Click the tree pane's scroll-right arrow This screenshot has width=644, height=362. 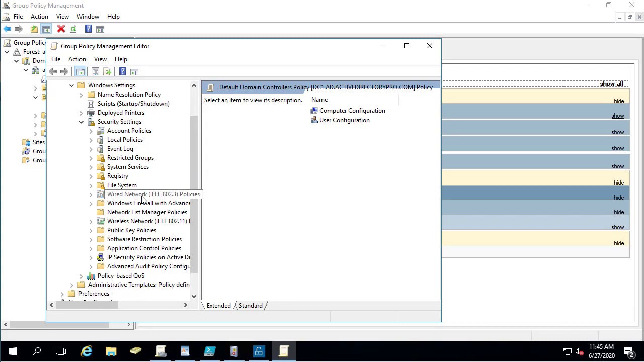(x=185, y=305)
